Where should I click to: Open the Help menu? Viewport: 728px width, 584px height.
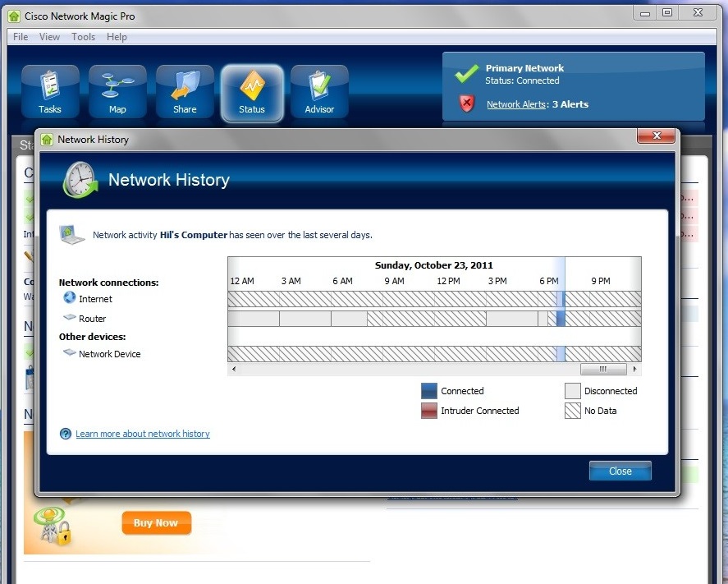[x=117, y=37]
